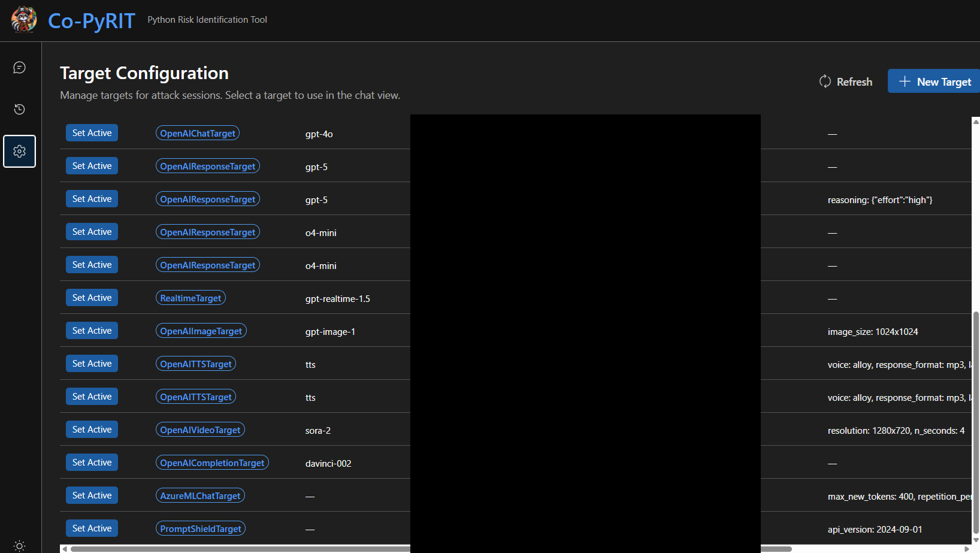The image size is (980, 553).
Task: Set Active the PromptShieldTarget row
Action: 92,528
